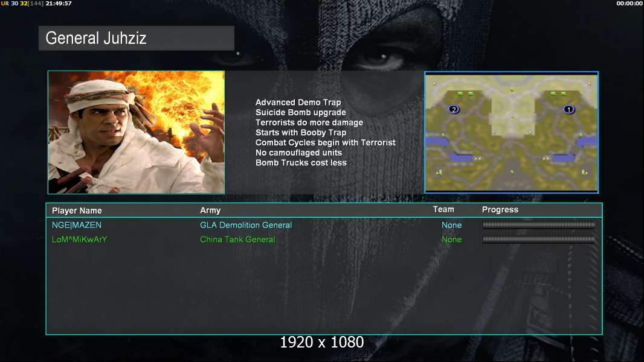This screenshot has width=644, height=362.
Task: Select player LoM^MiKwArY
Action: pyautogui.click(x=79, y=240)
